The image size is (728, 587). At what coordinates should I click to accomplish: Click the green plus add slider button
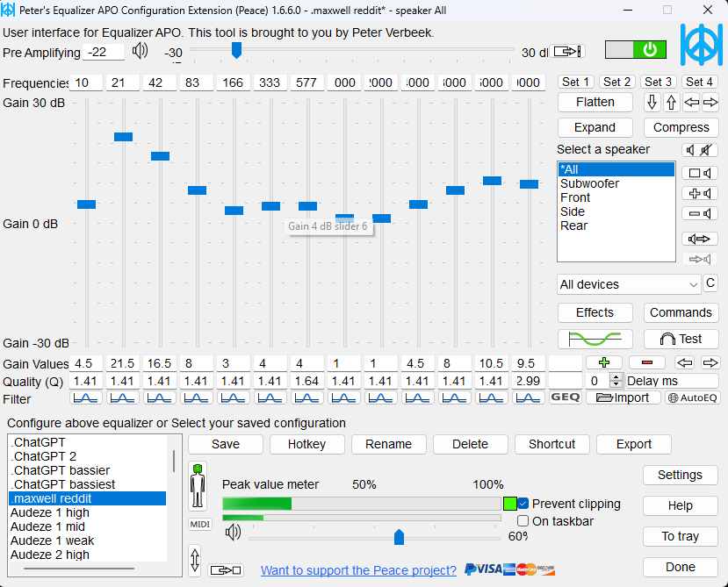[x=604, y=362]
